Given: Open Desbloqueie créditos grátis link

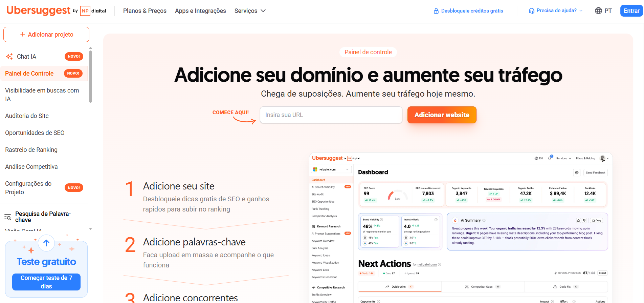Looking at the screenshot, I should (x=472, y=11).
